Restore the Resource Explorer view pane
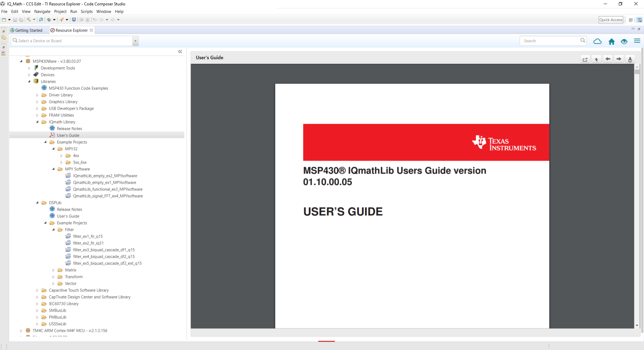Screen dimensions: 644x350 pyautogui.click(x=639, y=29)
